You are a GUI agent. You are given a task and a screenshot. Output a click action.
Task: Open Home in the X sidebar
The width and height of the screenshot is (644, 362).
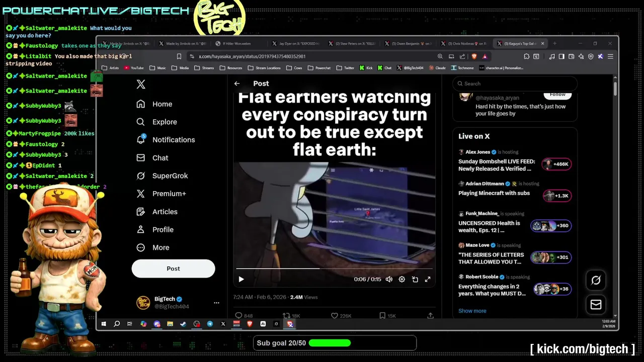[x=154, y=104]
